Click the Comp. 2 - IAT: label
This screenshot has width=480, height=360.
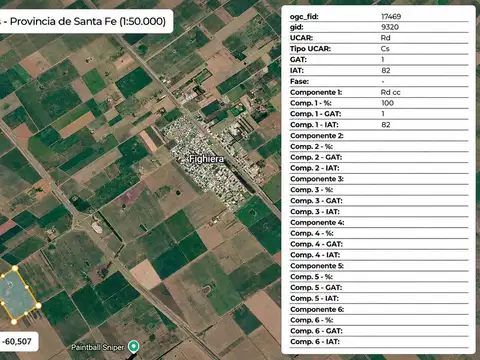click(x=315, y=168)
